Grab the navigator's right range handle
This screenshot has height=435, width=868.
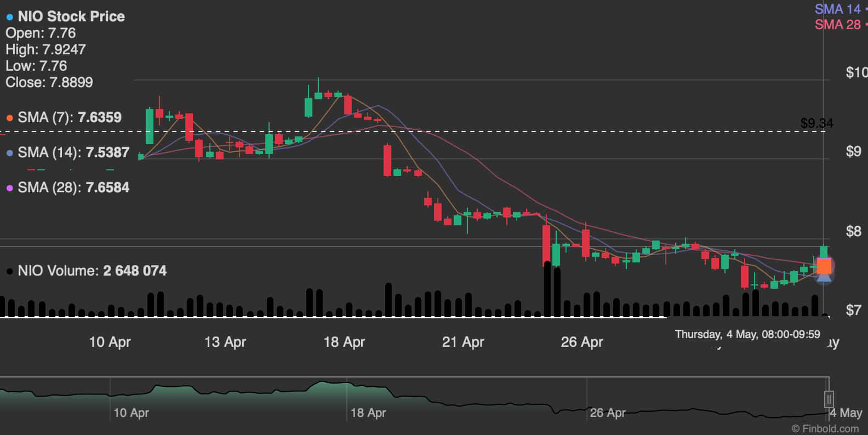pos(829,398)
